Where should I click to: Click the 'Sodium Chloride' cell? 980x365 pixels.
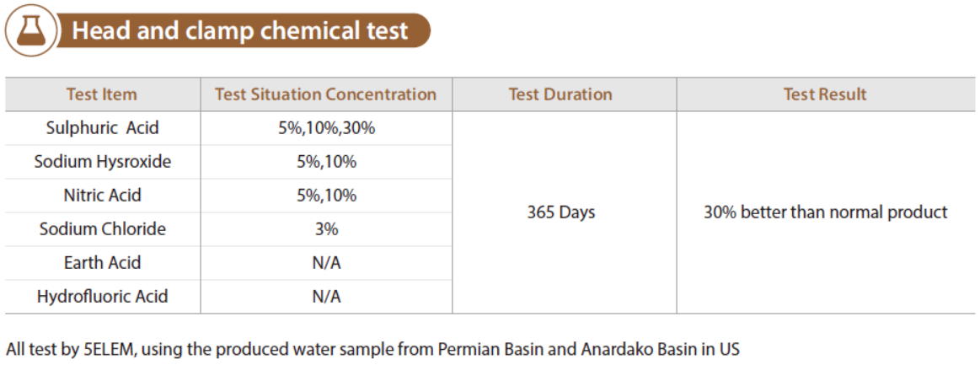103,229
